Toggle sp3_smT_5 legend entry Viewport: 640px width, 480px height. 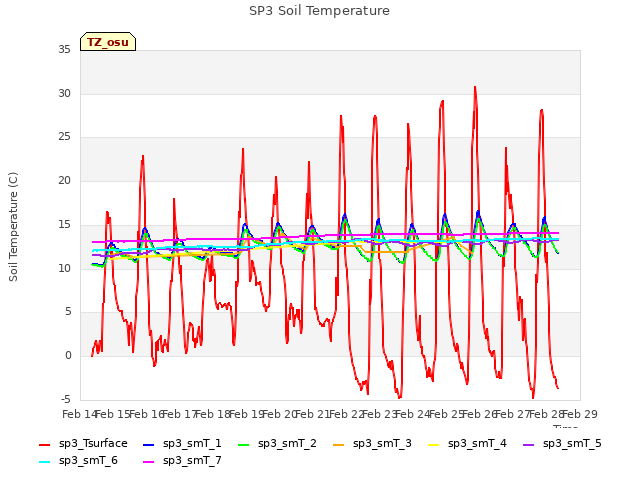562,443
